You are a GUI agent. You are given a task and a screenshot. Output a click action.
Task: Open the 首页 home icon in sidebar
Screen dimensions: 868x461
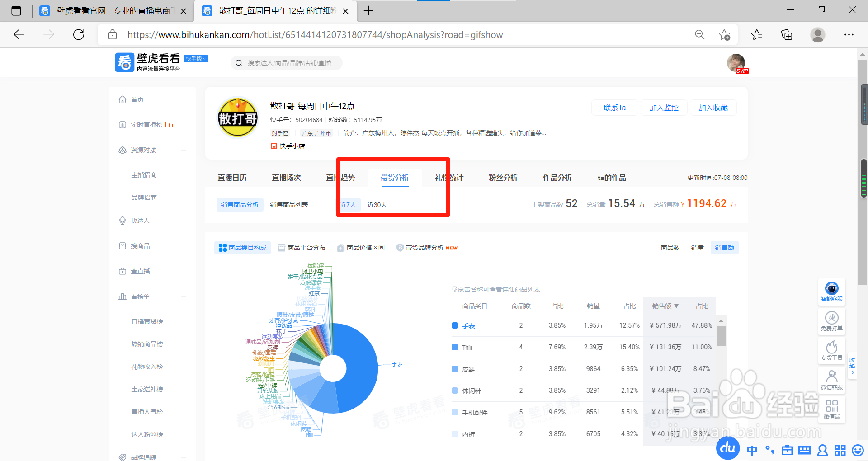[x=123, y=99]
